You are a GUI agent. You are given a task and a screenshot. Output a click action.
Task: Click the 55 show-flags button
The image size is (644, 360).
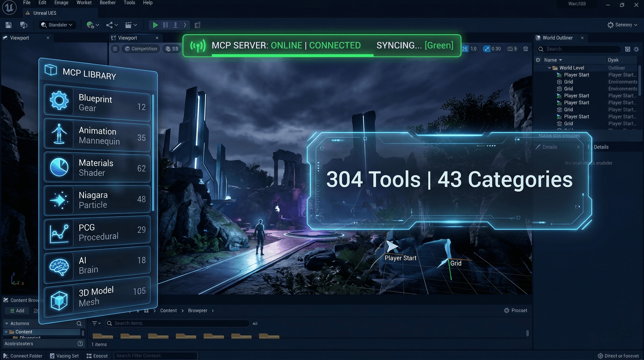point(172,49)
